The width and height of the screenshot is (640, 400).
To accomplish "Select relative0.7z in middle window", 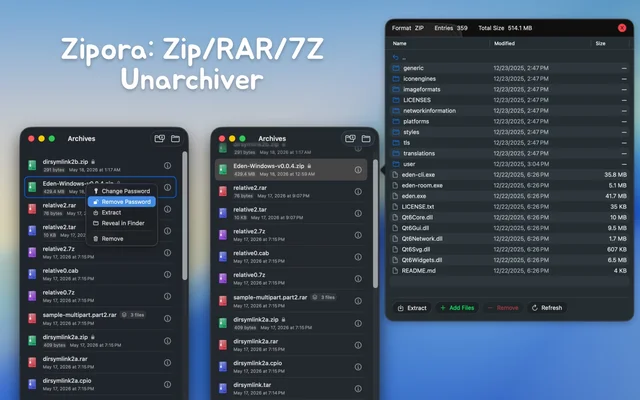I will pyautogui.click(x=291, y=278).
